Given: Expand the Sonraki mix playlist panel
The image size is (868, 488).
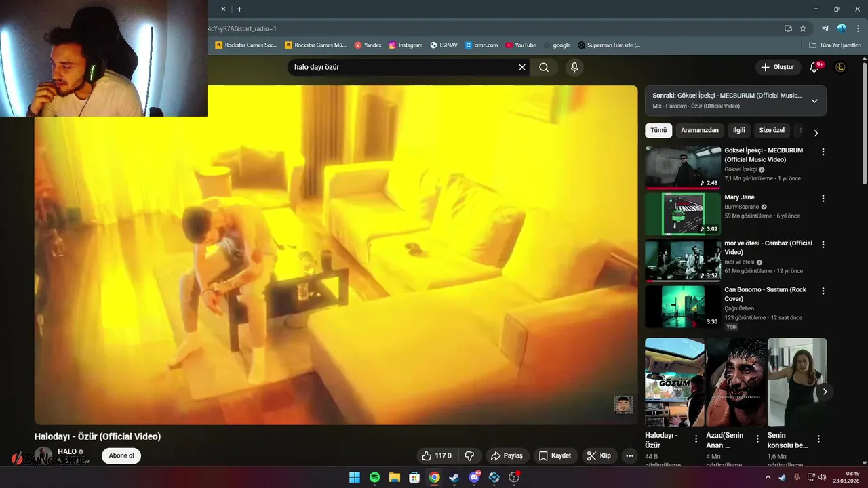Looking at the screenshot, I should click(x=814, y=101).
